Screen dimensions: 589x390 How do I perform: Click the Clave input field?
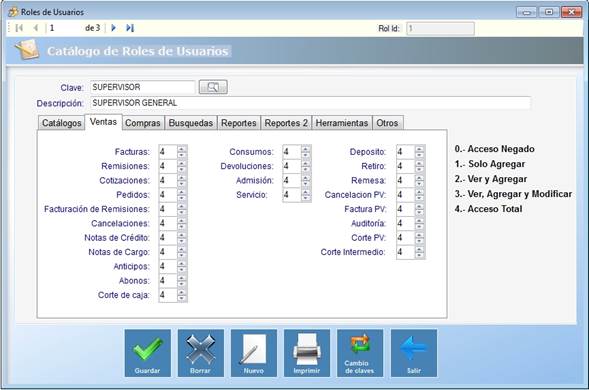tap(142, 87)
